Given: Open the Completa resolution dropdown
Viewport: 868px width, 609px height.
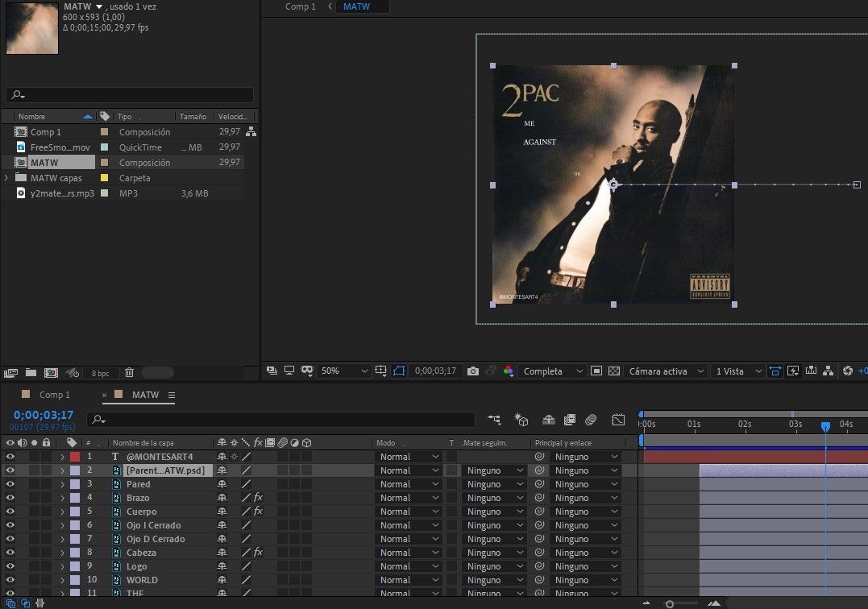Looking at the screenshot, I should 554,371.
